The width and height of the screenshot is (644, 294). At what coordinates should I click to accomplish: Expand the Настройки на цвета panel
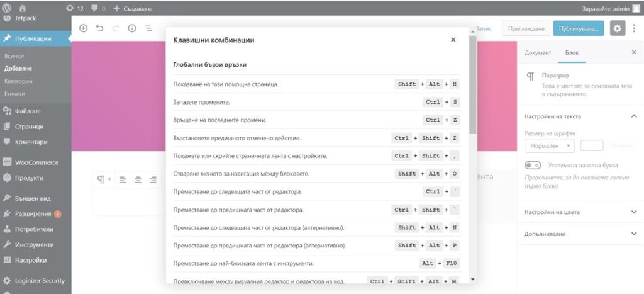coord(580,212)
